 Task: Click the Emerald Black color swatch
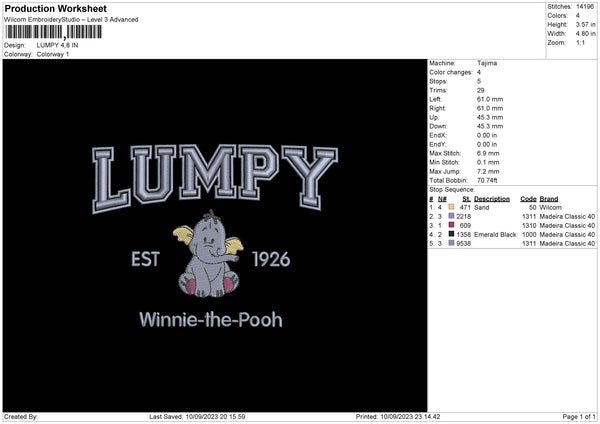[452, 234]
